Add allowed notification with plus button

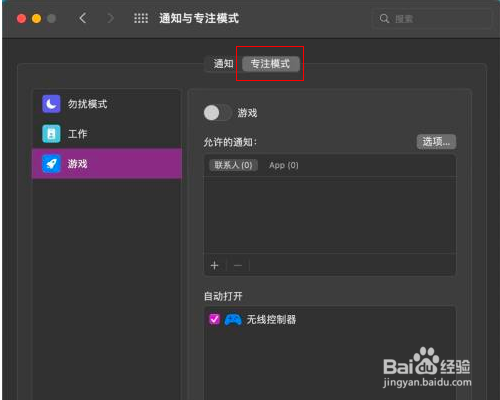(x=215, y=265)
